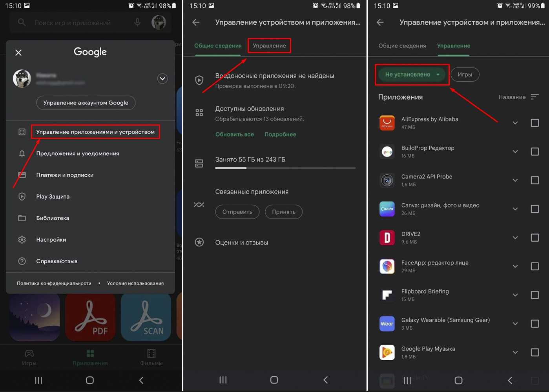
Task: Open Настройки menu item
Action: click(x=51, y=240)
